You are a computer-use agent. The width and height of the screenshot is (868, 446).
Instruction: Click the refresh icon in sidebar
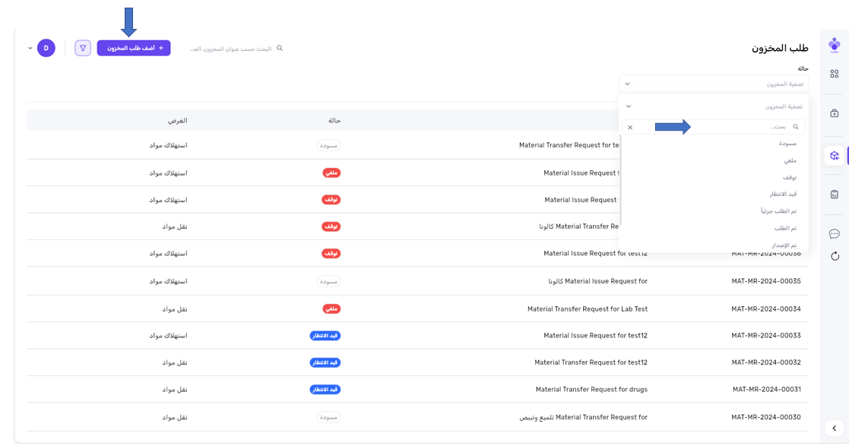pyautogui.click(x=834, y=256)
